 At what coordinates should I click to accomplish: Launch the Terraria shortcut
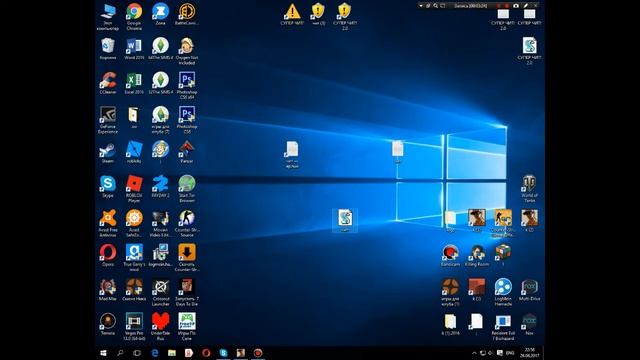[x=108, y=324]
